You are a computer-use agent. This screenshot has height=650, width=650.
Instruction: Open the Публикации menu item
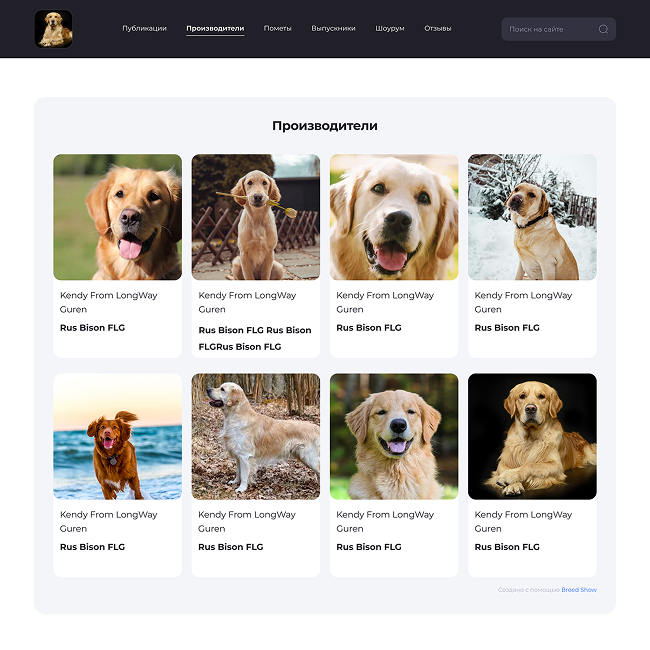tap(144, 29)
